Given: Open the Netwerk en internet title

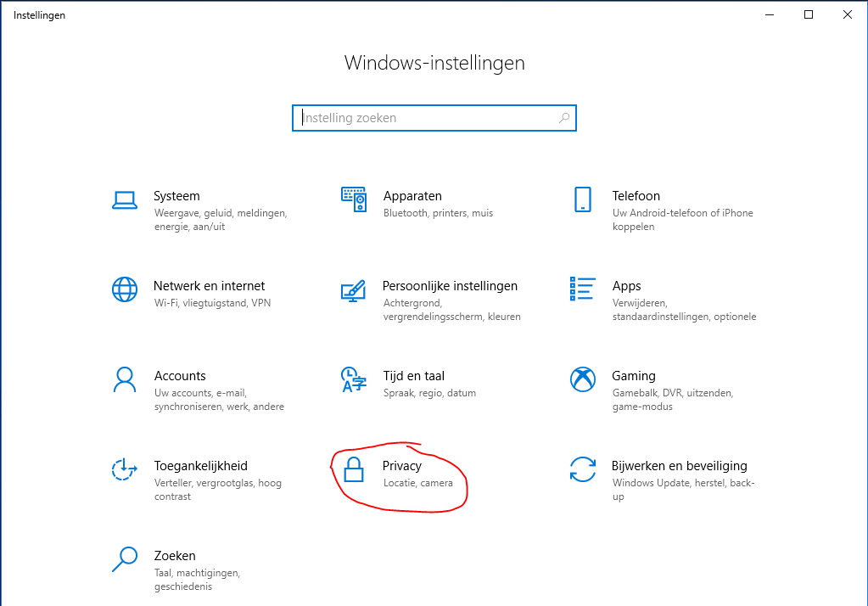Looking at the screenshot, I should [x=210, y=286].
